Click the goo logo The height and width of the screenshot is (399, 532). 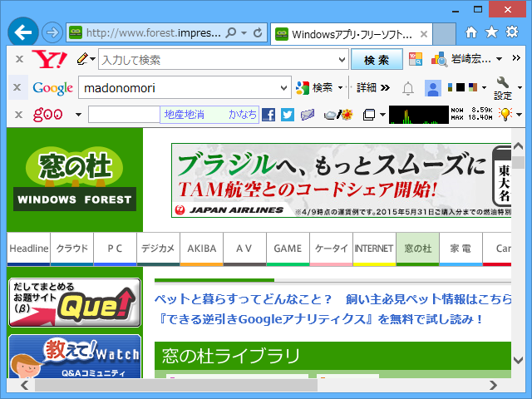48,115
